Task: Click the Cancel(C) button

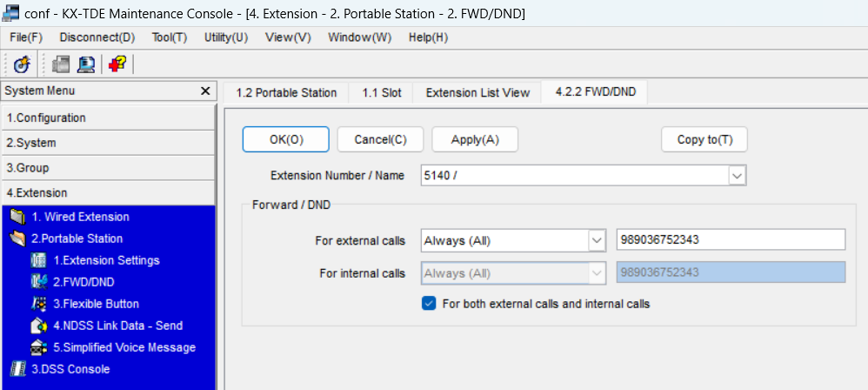Action: tap(380, 139)
